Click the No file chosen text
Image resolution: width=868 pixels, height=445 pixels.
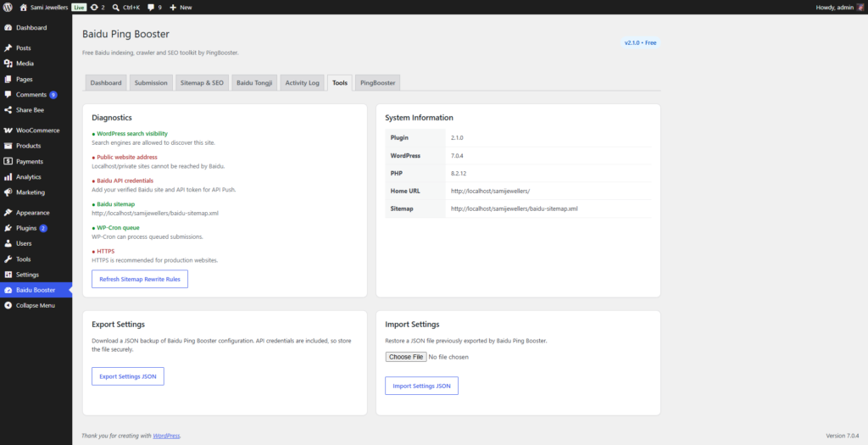point(448,357)
